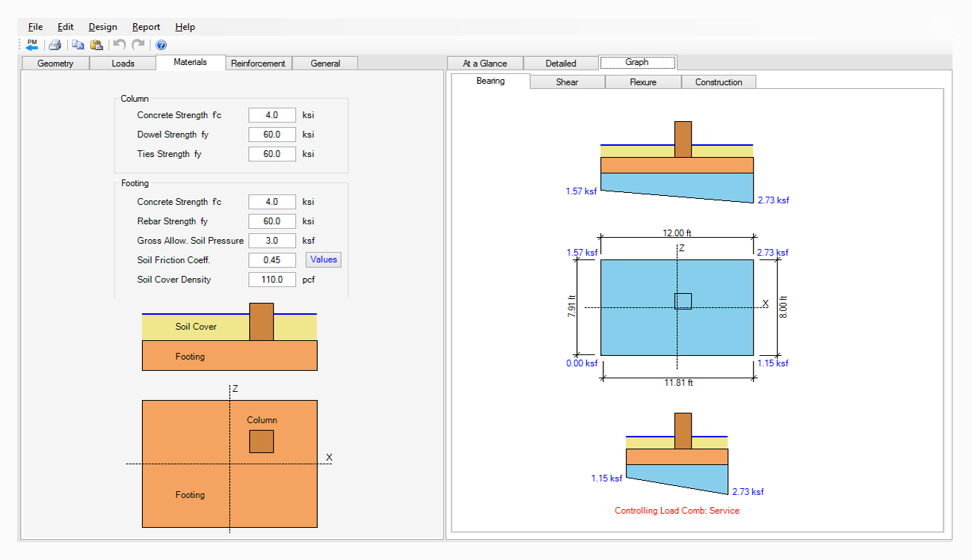
Task: Open the File menu
Action: coord(35,27)
